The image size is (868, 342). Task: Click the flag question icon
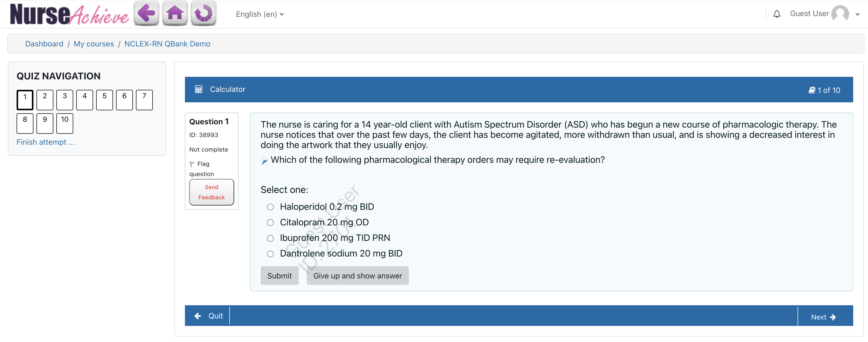point(192,164)
